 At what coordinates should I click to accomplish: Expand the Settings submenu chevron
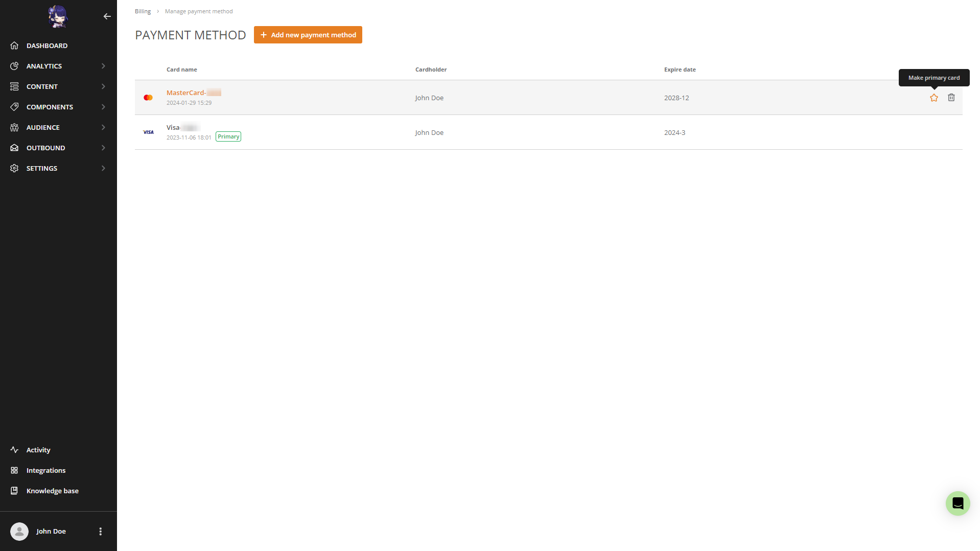(103, 168)
